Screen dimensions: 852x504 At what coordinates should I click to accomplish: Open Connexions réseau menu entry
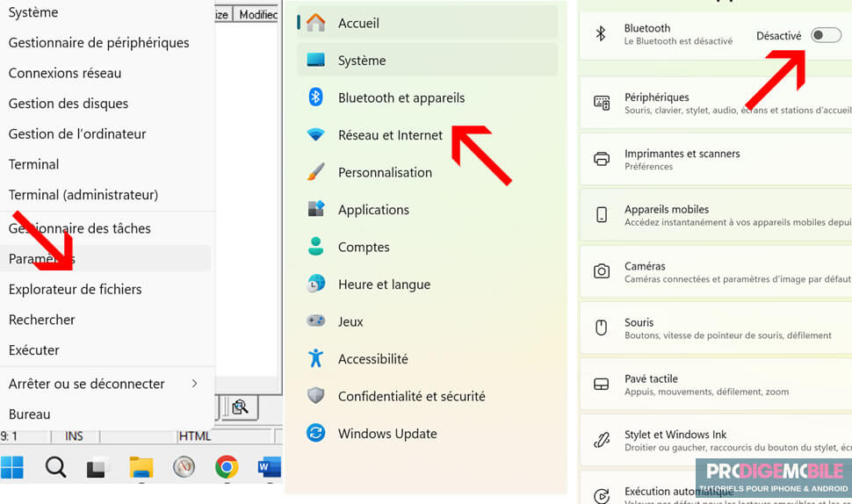tap(65, 74)
